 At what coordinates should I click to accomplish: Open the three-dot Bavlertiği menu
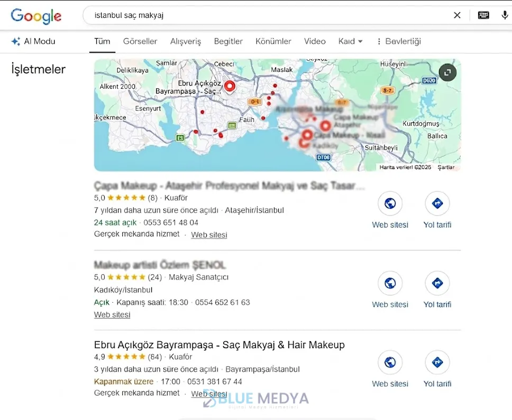pyautogui.click(x=399, y=41)
